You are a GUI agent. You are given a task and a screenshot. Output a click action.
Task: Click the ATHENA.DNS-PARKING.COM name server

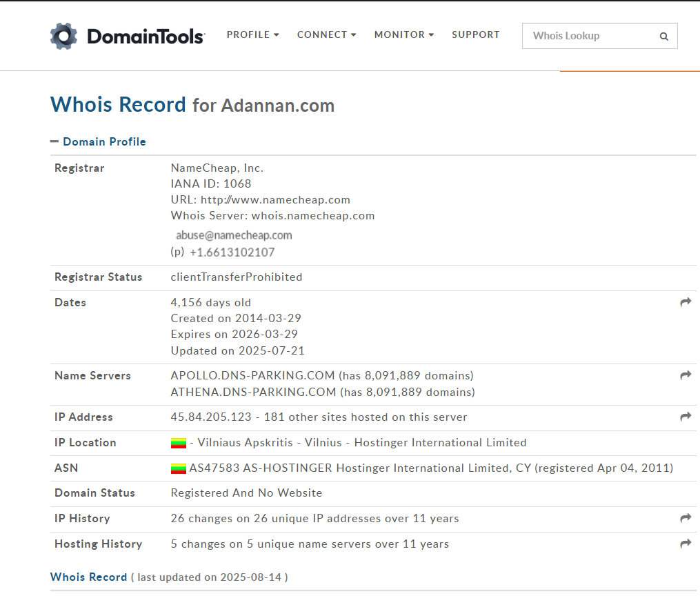[x=253, y=392]
